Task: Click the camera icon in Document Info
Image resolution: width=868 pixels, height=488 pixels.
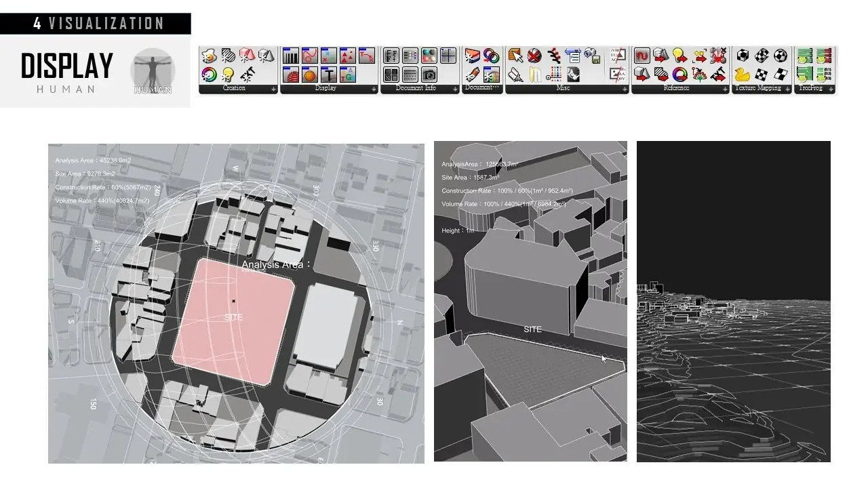Action: point(429,75)
